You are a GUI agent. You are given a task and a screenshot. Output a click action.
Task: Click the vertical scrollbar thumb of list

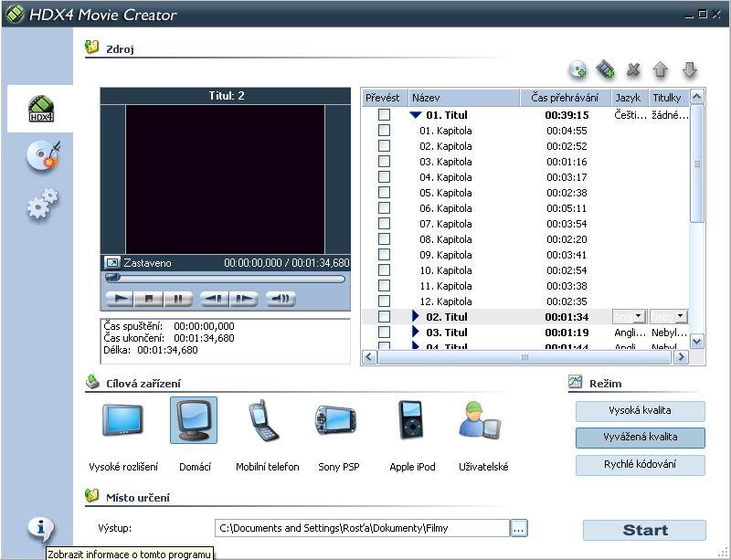click(696, 164)
